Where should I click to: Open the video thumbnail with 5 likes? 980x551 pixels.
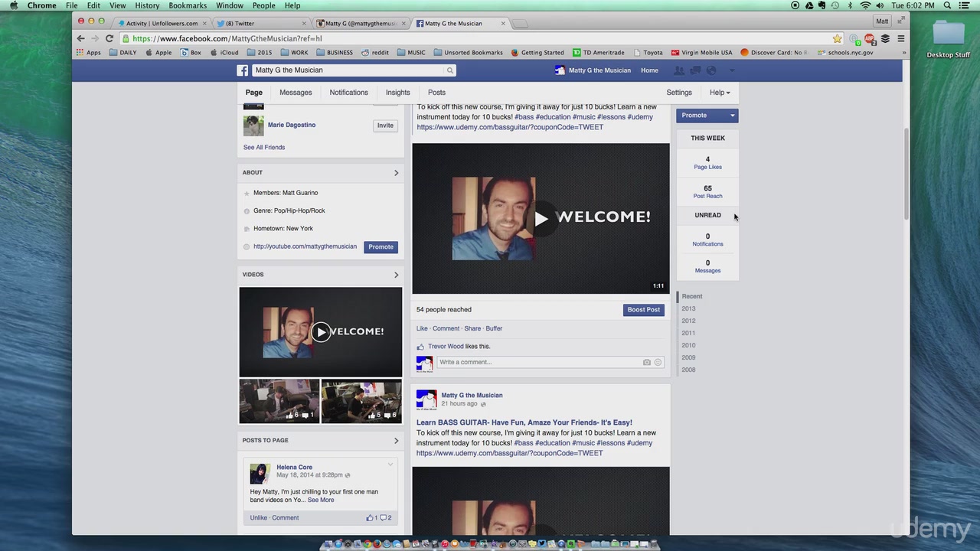click(361, 401)
